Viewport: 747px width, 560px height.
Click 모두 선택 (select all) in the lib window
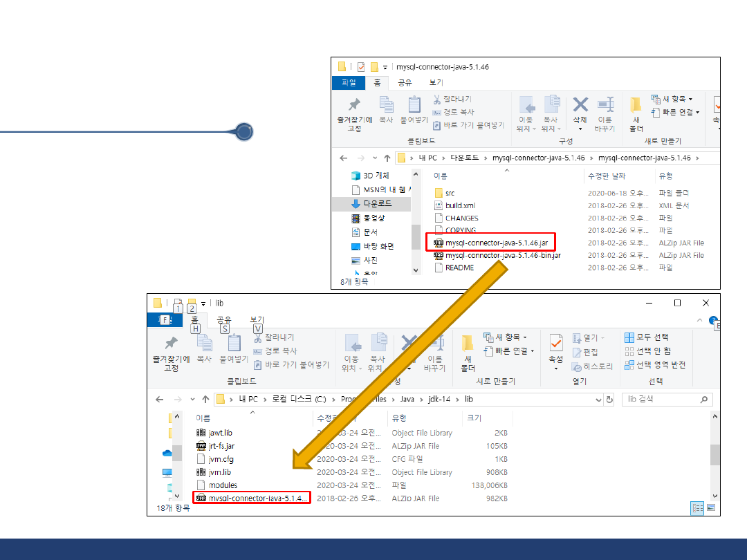647,337
